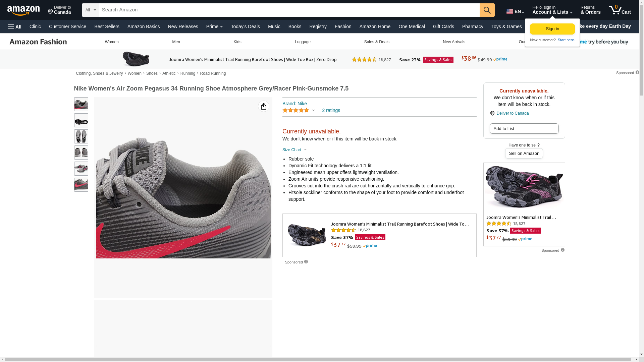The width and height of the screenshot is (644, 362).
Task: Click the share icon on product image
Action: tap(264, 106)
